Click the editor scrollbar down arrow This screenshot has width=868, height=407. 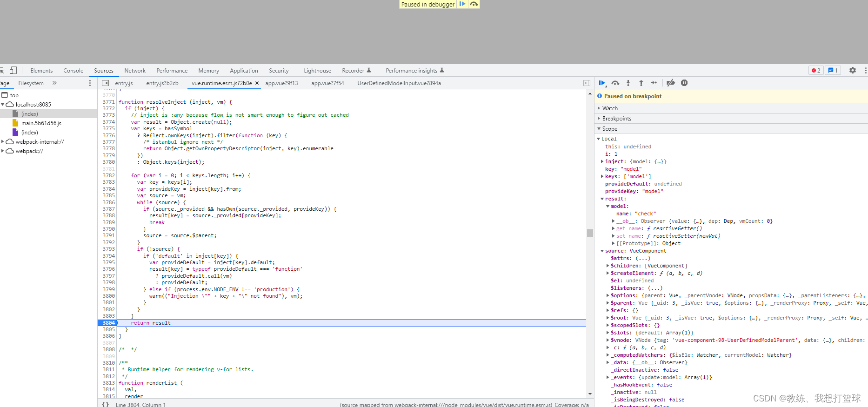(x=590, y=394)
